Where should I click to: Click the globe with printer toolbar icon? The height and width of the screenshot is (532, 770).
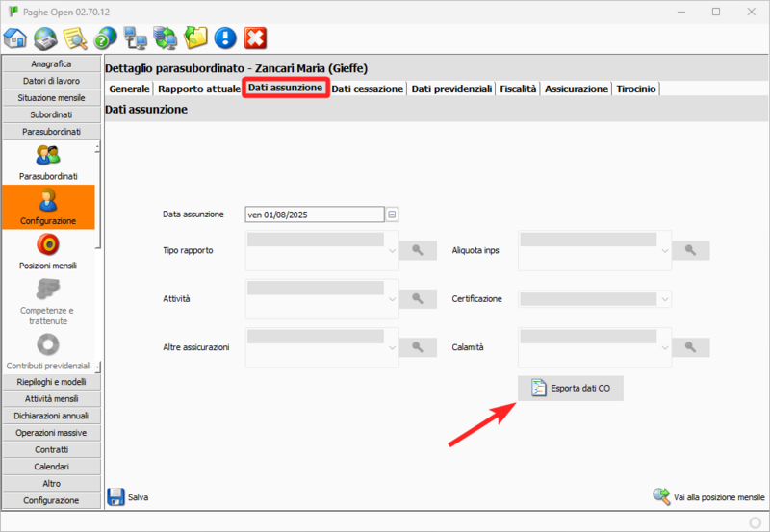[45, 38]
